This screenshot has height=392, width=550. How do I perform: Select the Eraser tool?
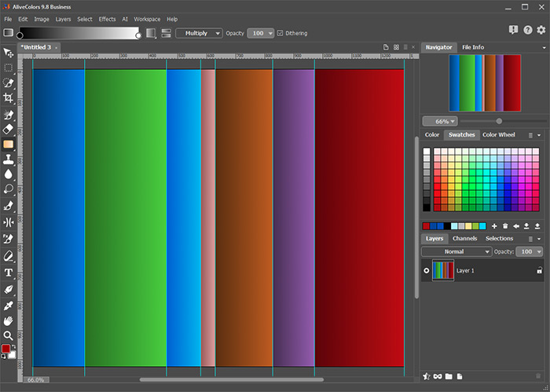tap(9, 129)
